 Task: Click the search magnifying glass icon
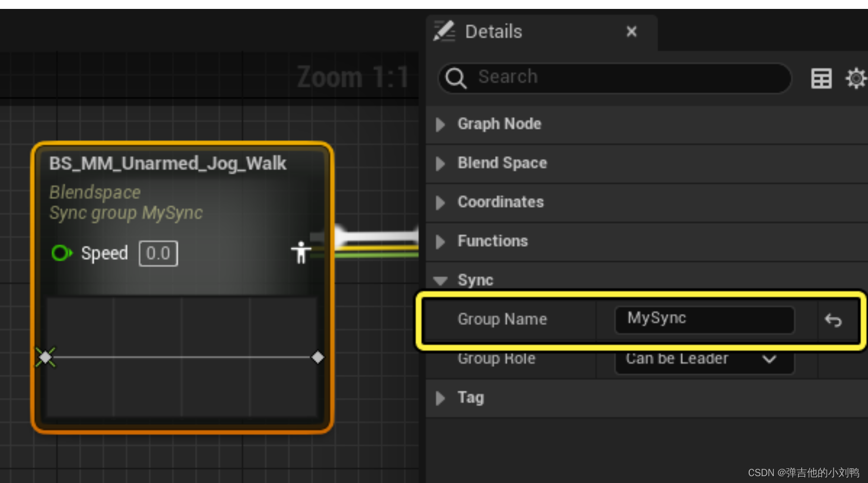456,78
